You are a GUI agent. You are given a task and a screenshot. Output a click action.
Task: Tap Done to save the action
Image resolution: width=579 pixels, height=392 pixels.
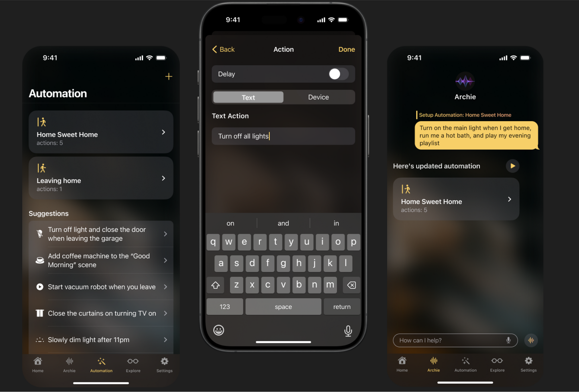coord(346,49)
